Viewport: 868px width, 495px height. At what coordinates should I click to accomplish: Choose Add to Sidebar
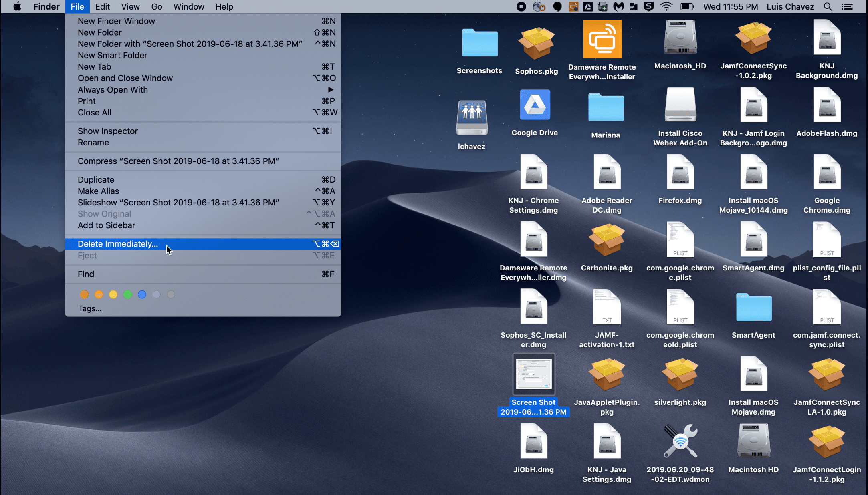click(x=203, y=225)
